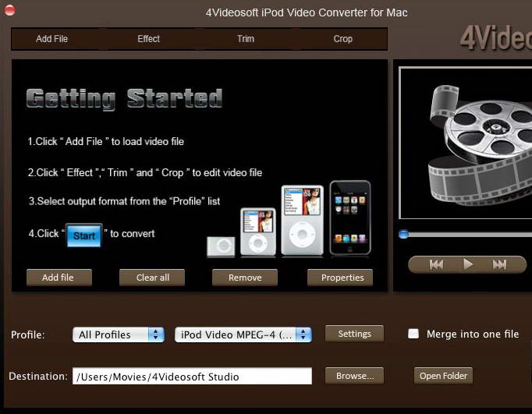Enable Merge into one file checkbox

click(413, 334)
